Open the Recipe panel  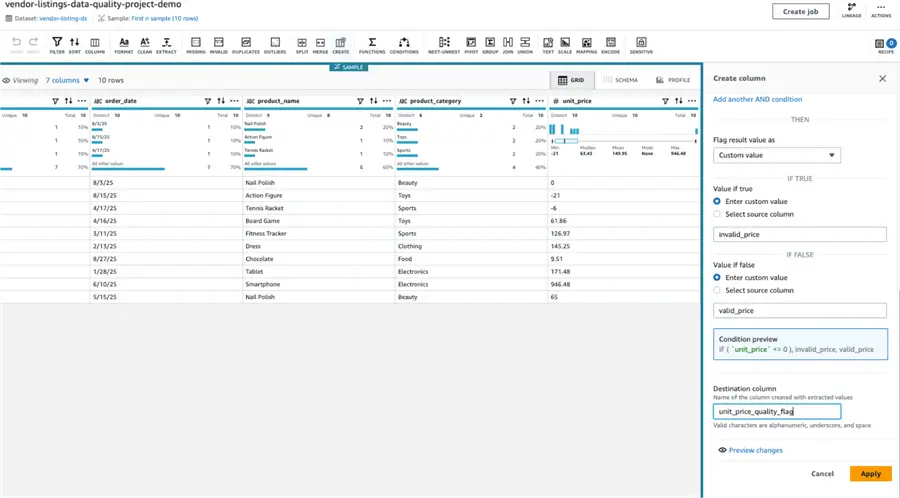(x=886, y=46)
